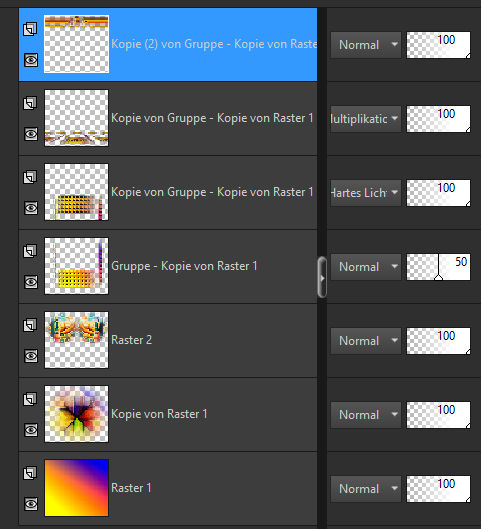Open blend mode dropdown for Raster 2
This screenshot has width=481, height=529.
click(366, 341)
